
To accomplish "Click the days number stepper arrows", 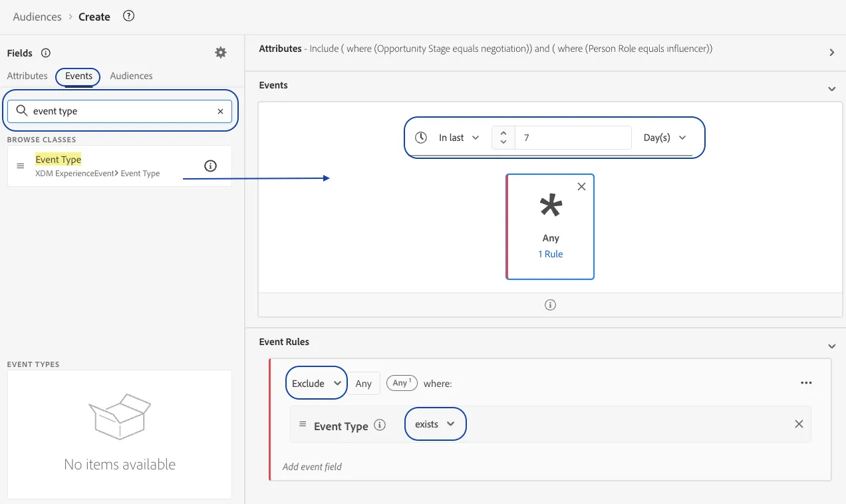I will pos(503,138).
